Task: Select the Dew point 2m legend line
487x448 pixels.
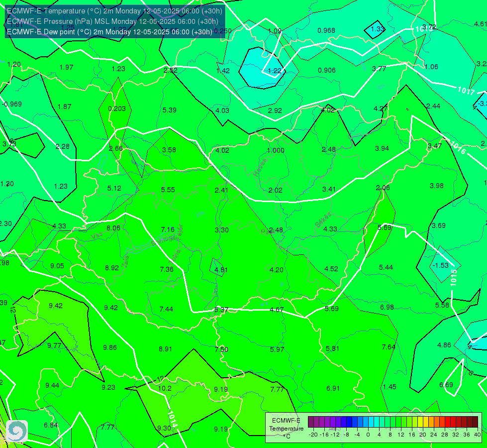Action: [109, 32]
